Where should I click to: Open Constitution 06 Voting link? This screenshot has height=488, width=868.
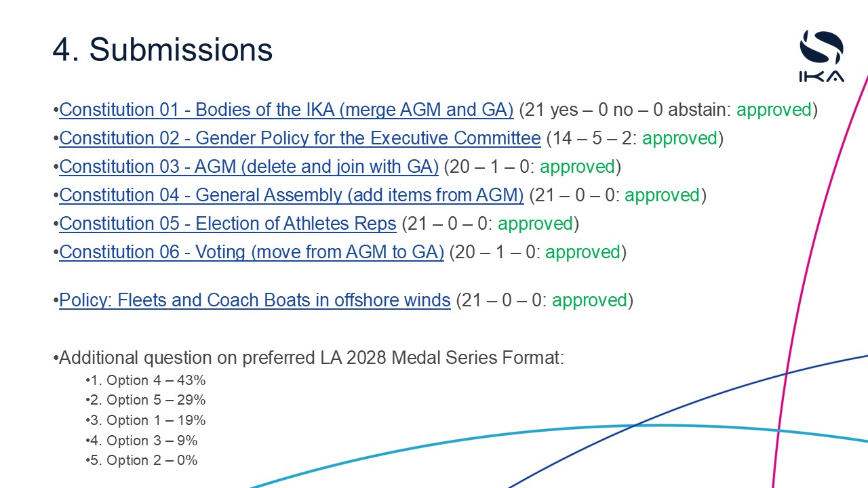(x=252, y=252)
